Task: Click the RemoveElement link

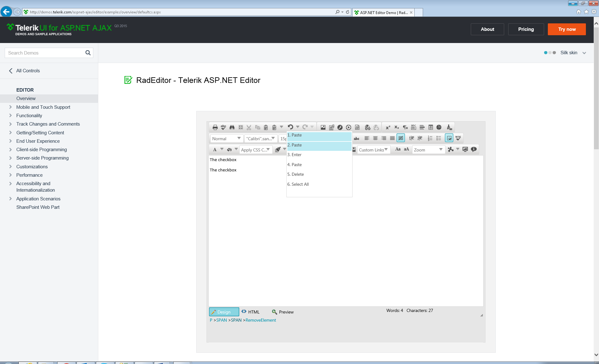Action: pyautogui.click(x=261, y=320)
